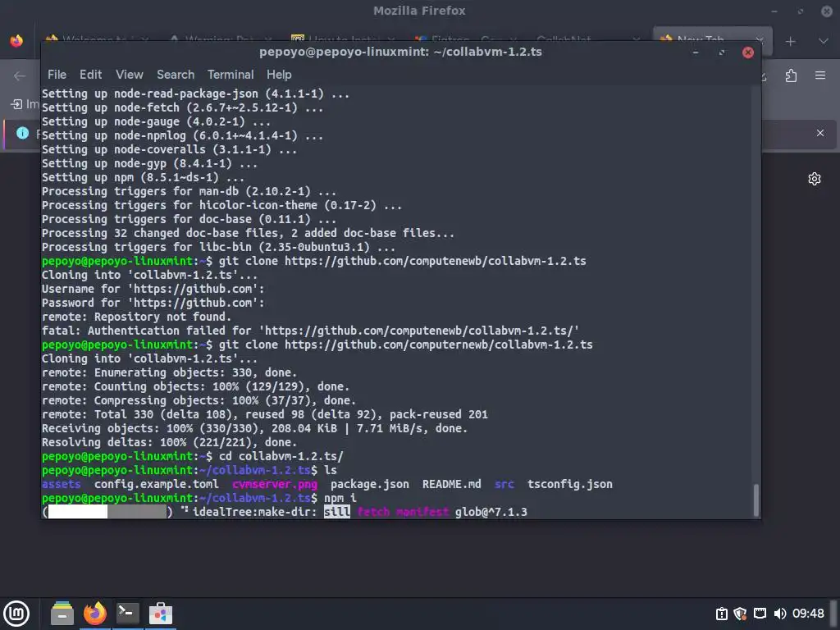Open the volume control tray icon
840x630 pixels.
[780, 614]
